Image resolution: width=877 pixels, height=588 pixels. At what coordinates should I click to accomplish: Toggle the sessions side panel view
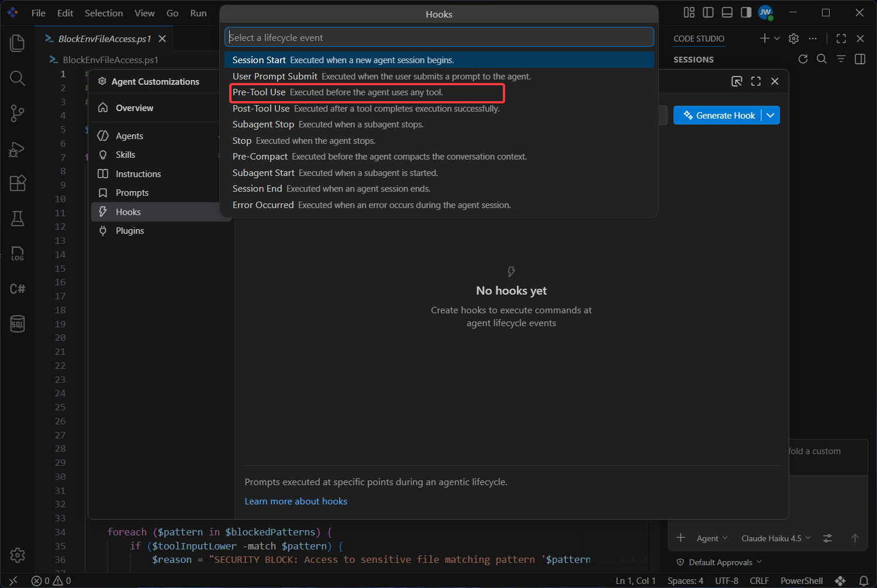[860, 59]
